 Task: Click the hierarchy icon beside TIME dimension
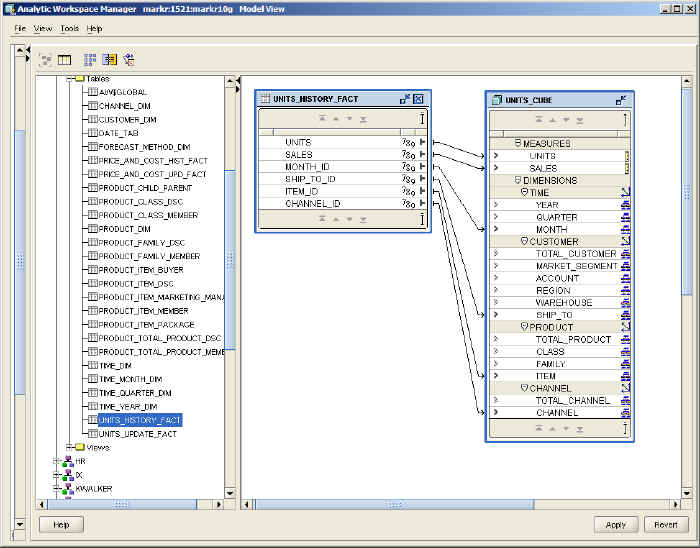pyautogui.click(x=625, y=192)
